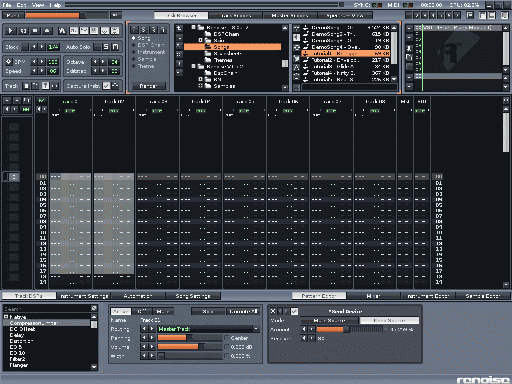Select the Tutorial2 song file
The image size is (512, 384).
pos(345,60)
